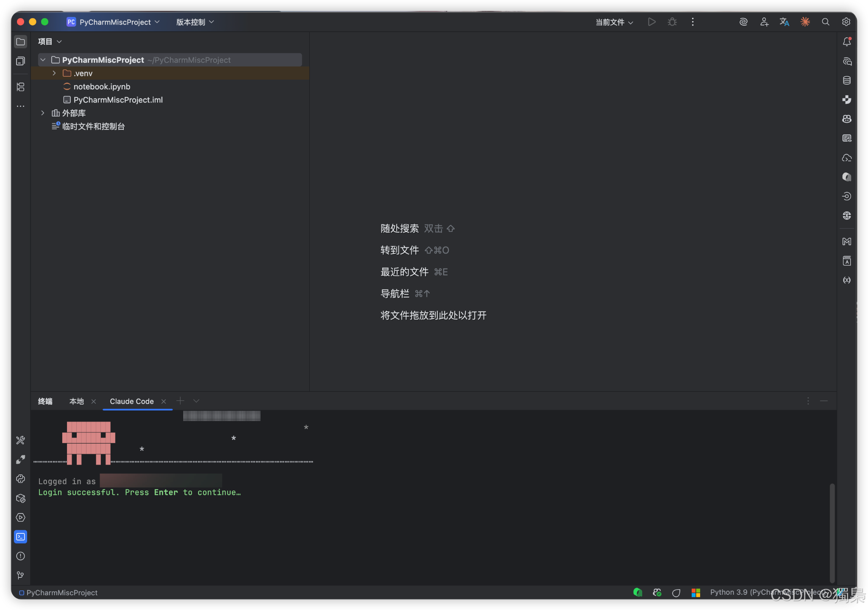Viewport: 868px width, 610px height.
Task: Open the IDE settings gear
Action: coord(846,22)
